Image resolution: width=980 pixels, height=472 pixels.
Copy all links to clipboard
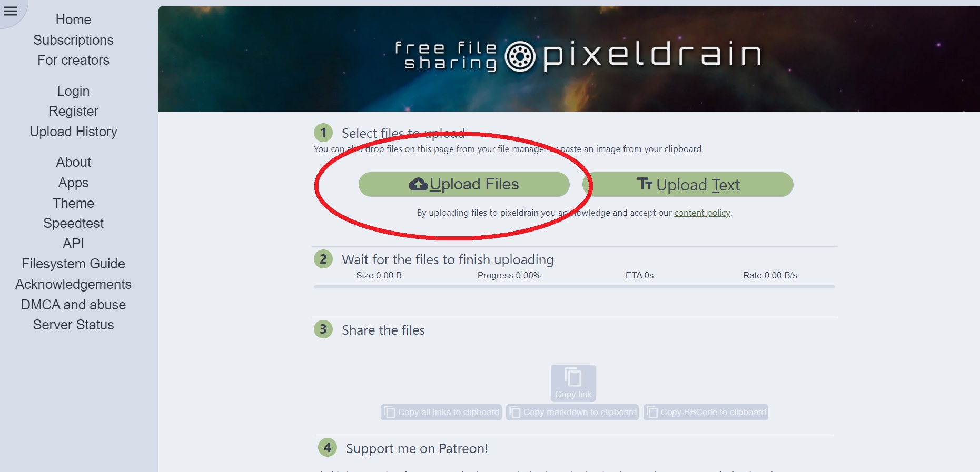click(441, 412)
